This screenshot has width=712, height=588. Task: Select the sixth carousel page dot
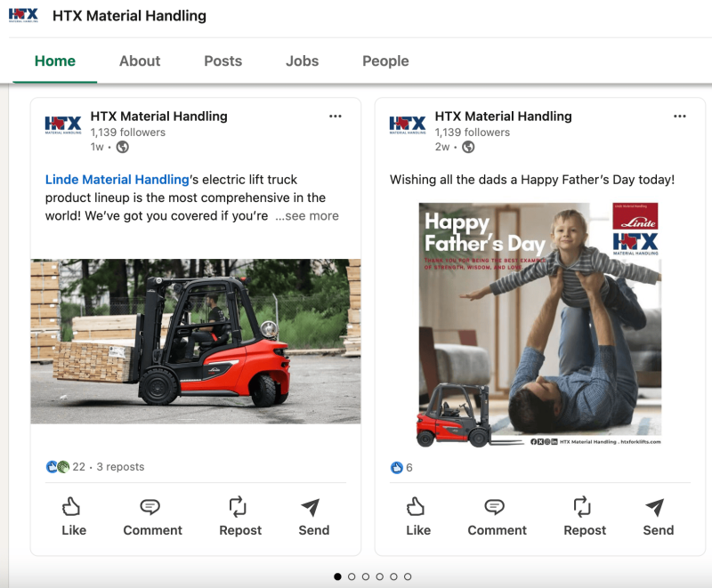tap(408, 576)
